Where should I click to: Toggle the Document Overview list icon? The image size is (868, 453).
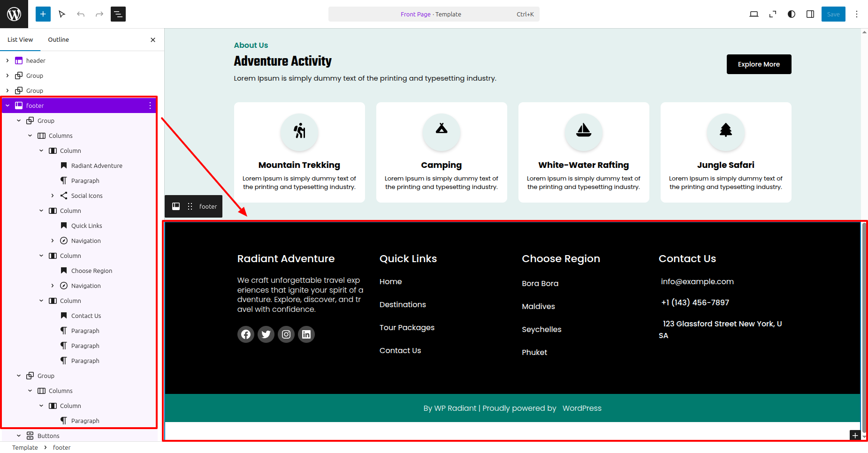(x=118, y=14)
